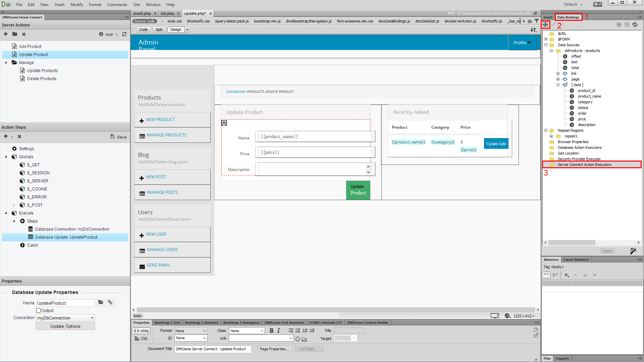Viewport: 644px width, 362px height.
Task: Browse for database update name with folder icon
Action: point(101,302)
